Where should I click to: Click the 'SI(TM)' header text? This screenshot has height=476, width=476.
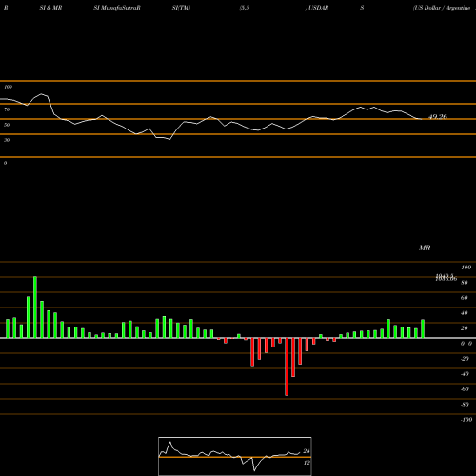click(x=181, y=8)
